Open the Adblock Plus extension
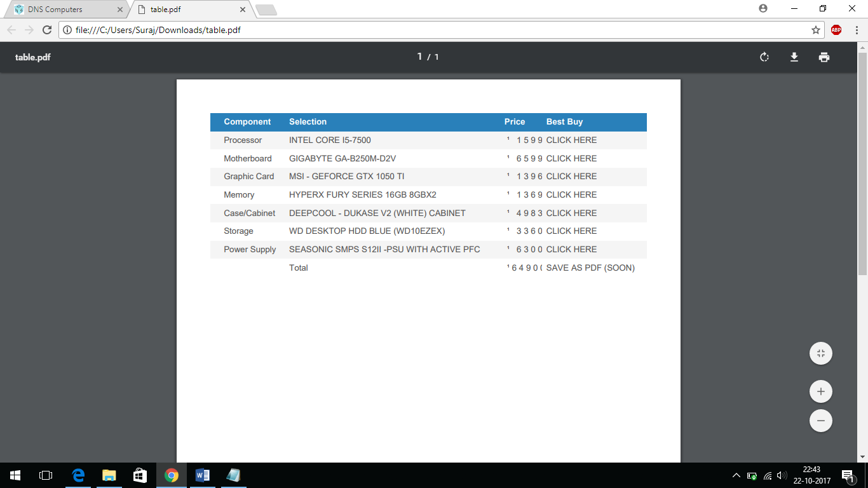The height and width of the screenshot is (488, 868). [836, 30]
